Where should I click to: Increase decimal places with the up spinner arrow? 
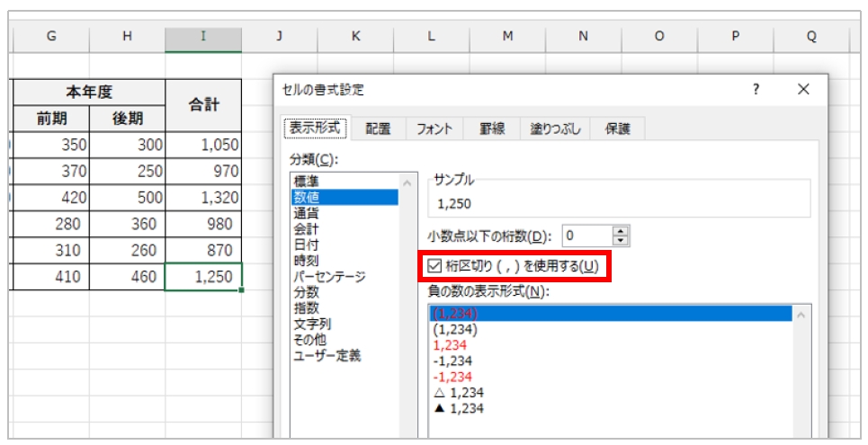[622, 231]
